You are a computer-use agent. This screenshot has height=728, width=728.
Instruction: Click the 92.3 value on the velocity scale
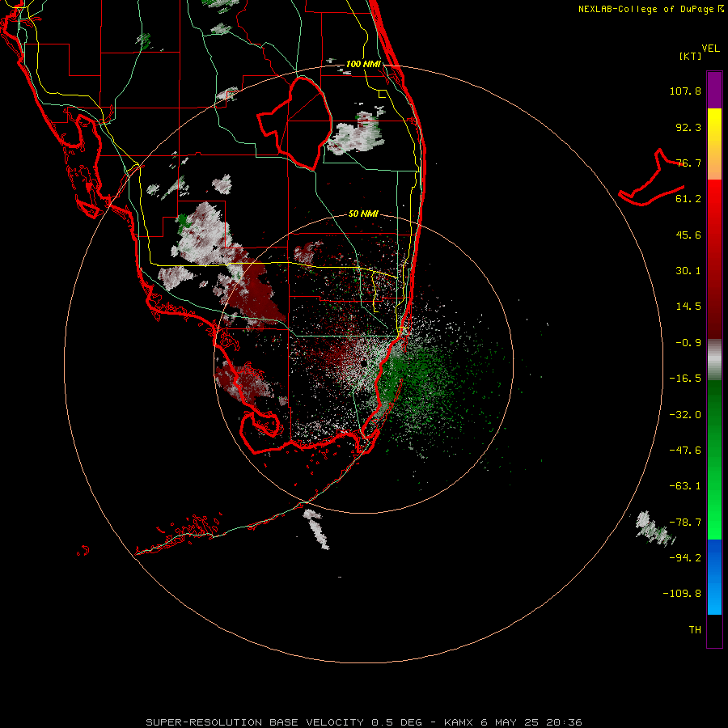pyautogui.click(x=688, y=127)
